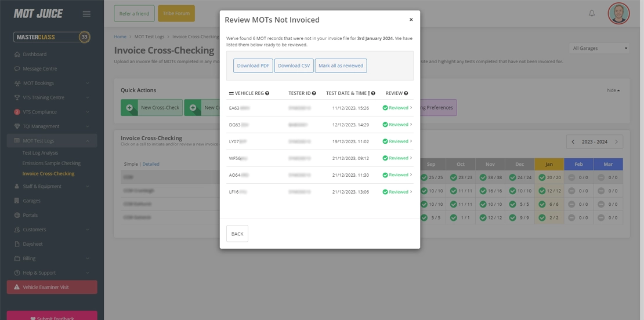Go to Home breadcrumb link
Image resolution: width=644 pixels, height=320 pixels.
click(120, 37)
